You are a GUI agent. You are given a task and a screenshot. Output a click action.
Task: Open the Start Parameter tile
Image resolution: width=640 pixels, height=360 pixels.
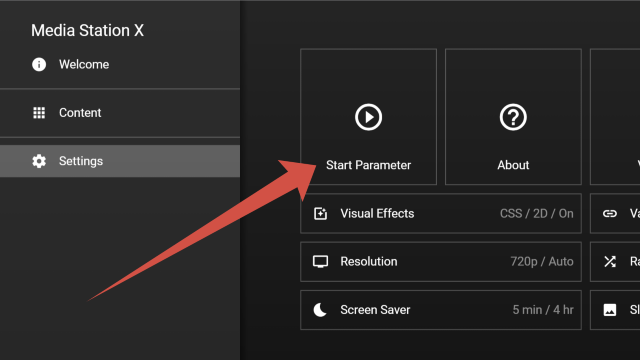click(x=368, y=117)
